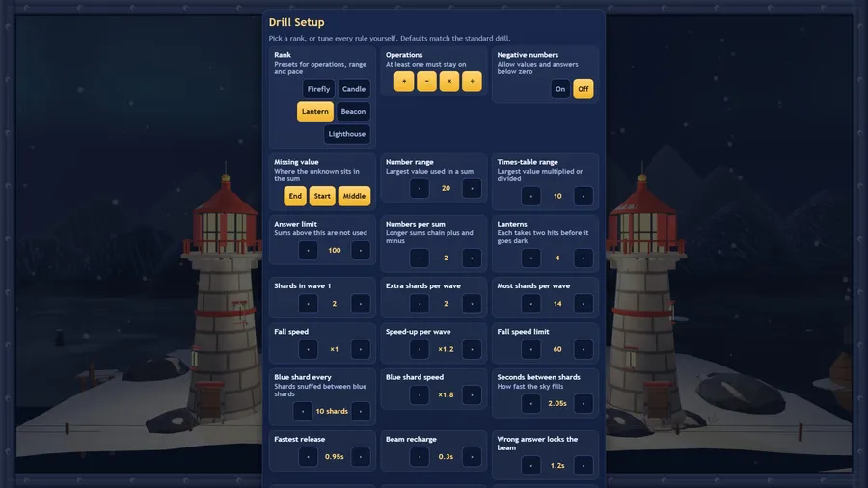868x488 pixels.
Task: Increase the Times-table range
Action: coord(583,196)
